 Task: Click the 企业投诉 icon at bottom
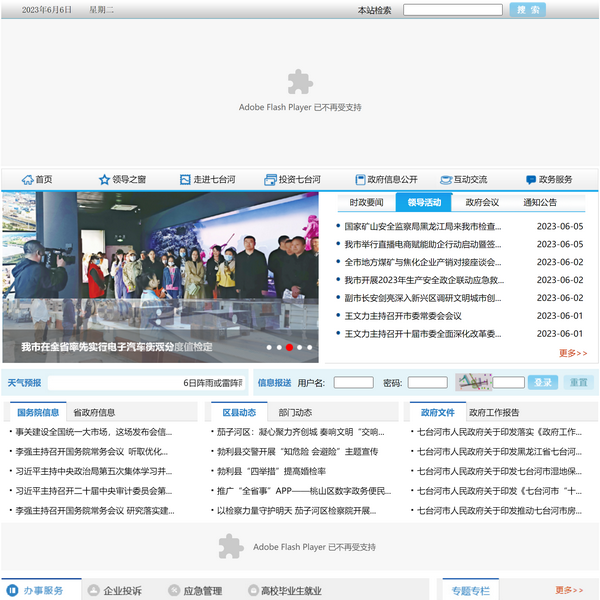tap(92, 591)
